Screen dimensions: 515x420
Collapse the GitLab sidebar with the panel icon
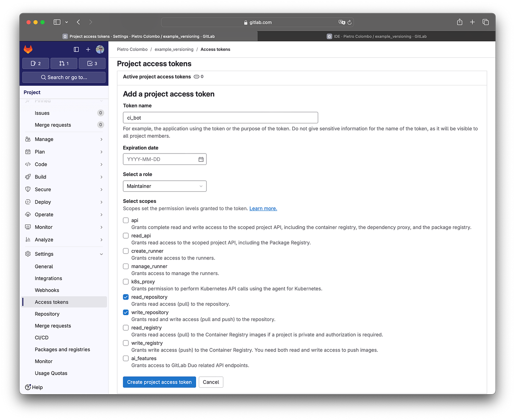tap(76, 49)
